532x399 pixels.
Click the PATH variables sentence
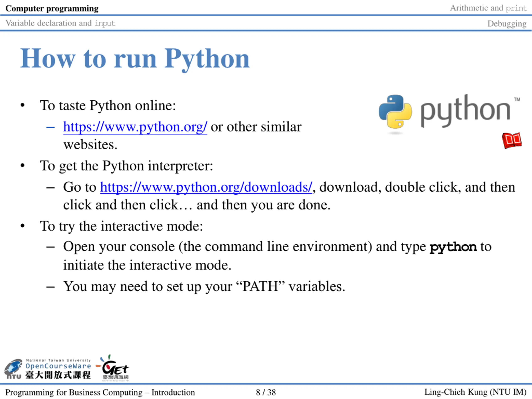tap(204, 286)
